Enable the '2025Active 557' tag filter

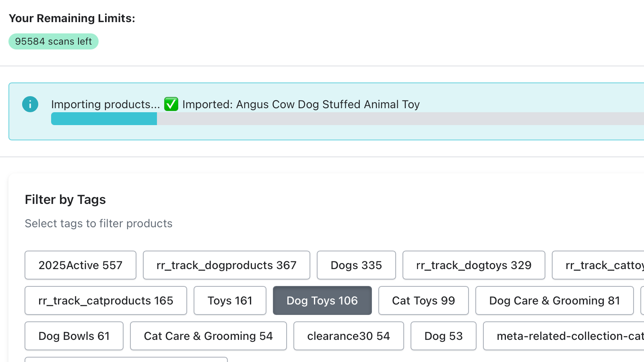(80, 265)
